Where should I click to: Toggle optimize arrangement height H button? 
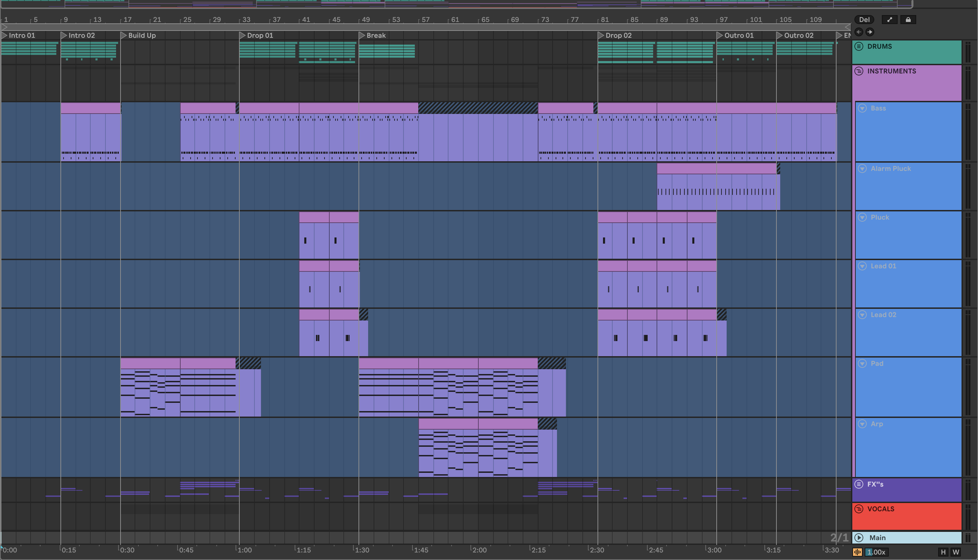tap(943, 552)
